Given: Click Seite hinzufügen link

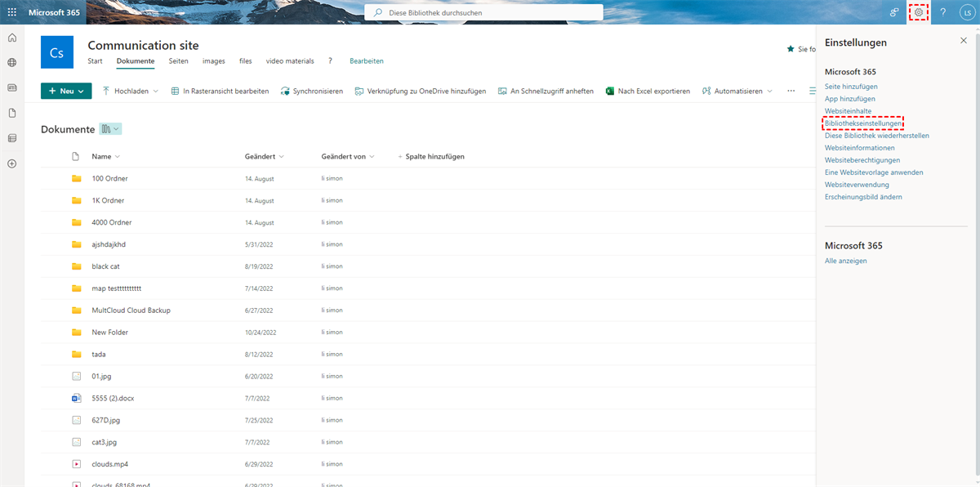Looking at the screenshot, I should [x=851, y=87].
